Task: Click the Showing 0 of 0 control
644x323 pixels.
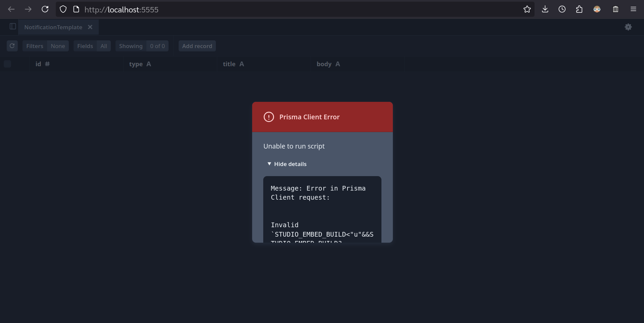Action: tap(142, 46)
